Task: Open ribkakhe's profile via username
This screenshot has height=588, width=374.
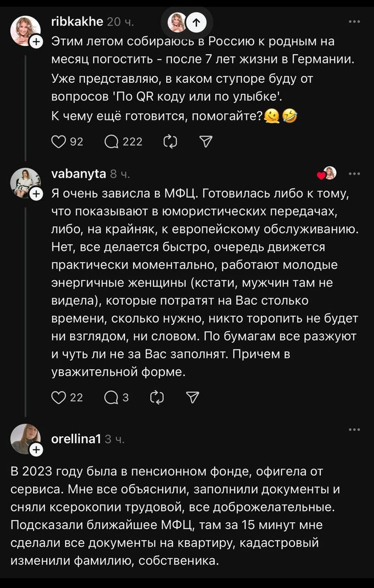Action: coord(77,22)
